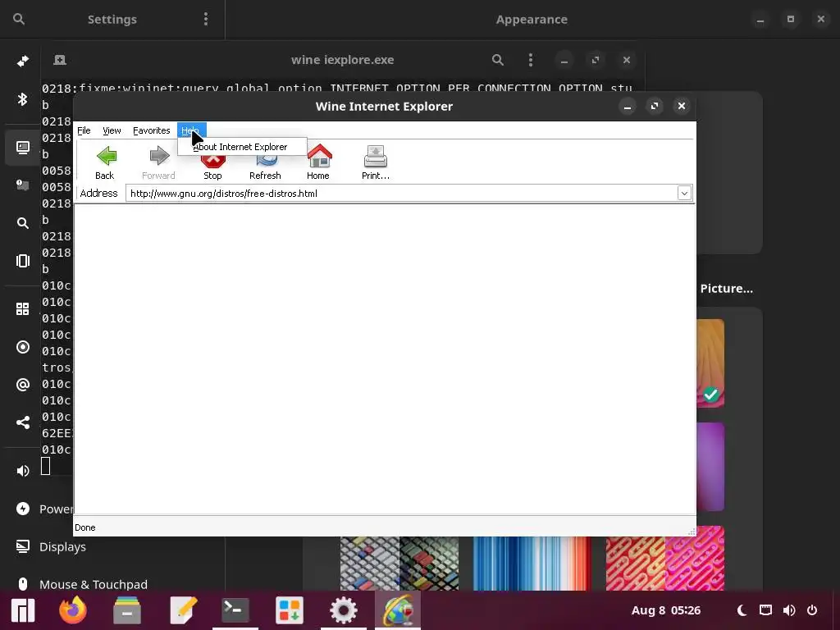840x630 pixels.
Task: Select the Privacy sidebar icon in Settings
Action: click(22, 347)
